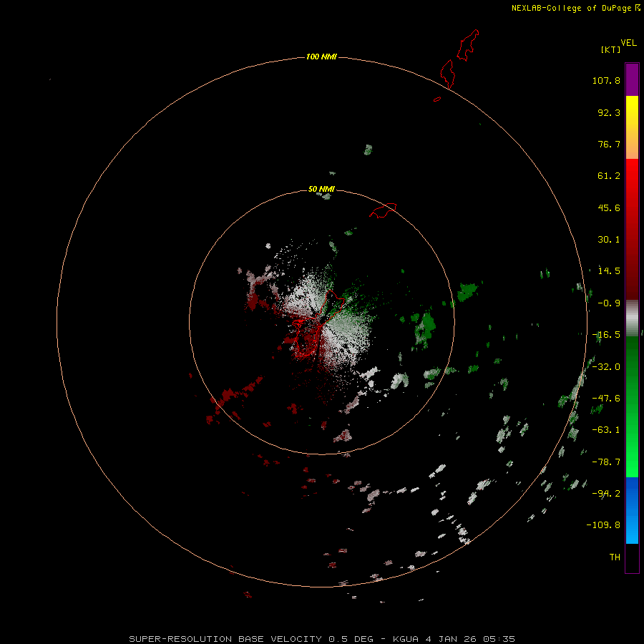Click the 76.7 legend value
The image size is (644, 644).
[x=609, y=144]
